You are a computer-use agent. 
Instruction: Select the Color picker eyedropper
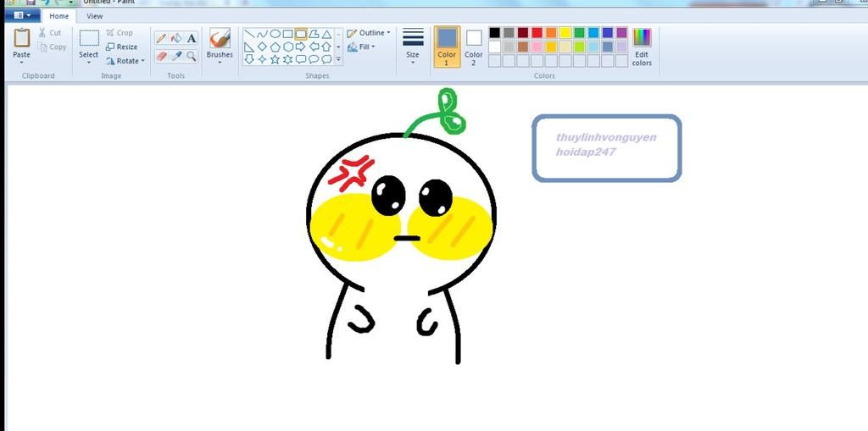(x=176, y=56)
